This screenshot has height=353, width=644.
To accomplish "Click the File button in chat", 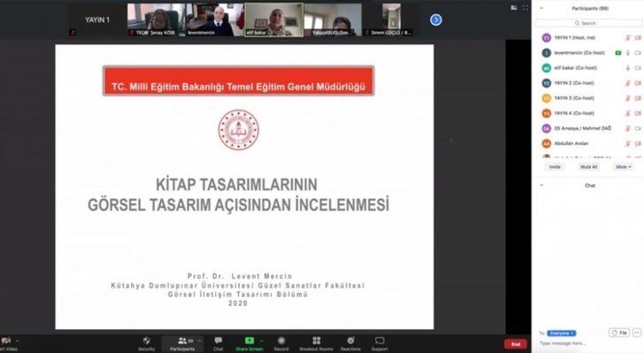I will coord(619,333).
